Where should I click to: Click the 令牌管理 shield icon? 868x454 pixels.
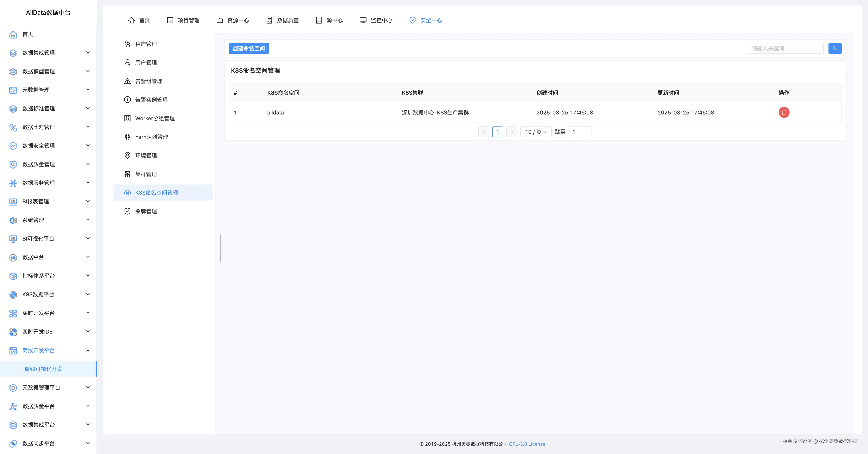pos(127,211)
